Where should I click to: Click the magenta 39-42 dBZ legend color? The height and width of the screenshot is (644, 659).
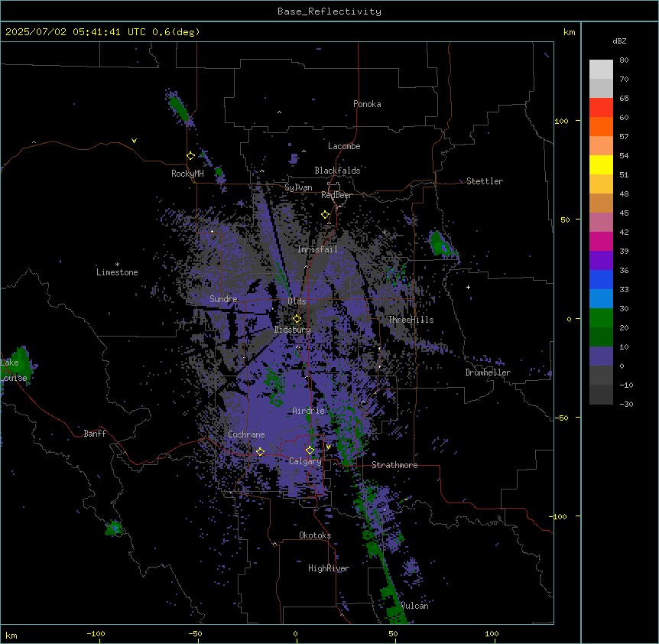click(601, 241)
